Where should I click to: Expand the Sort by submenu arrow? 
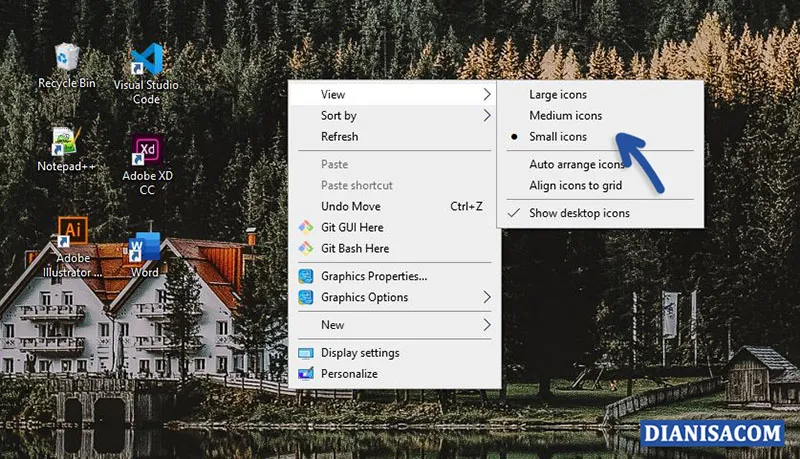coord(487,116)
